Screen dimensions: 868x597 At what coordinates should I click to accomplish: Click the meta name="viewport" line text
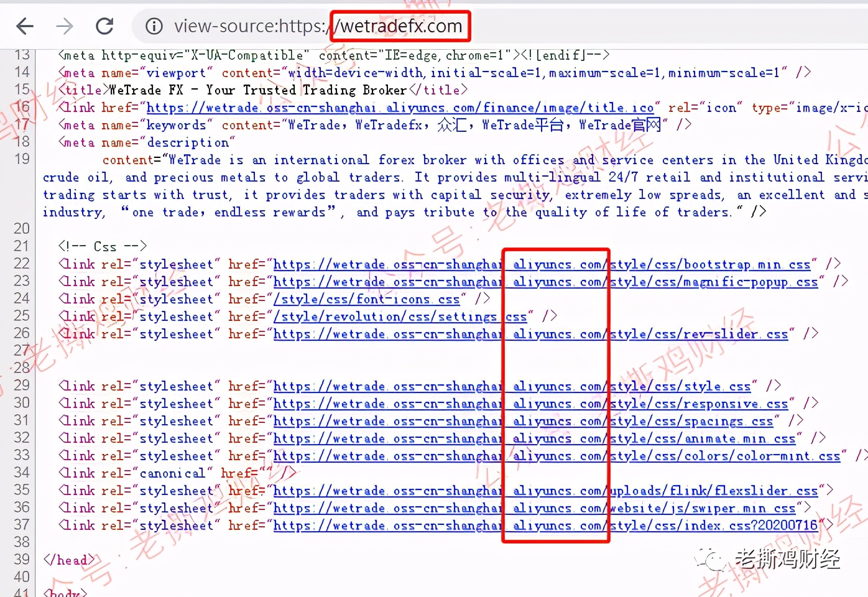click(x=435, y=73)
